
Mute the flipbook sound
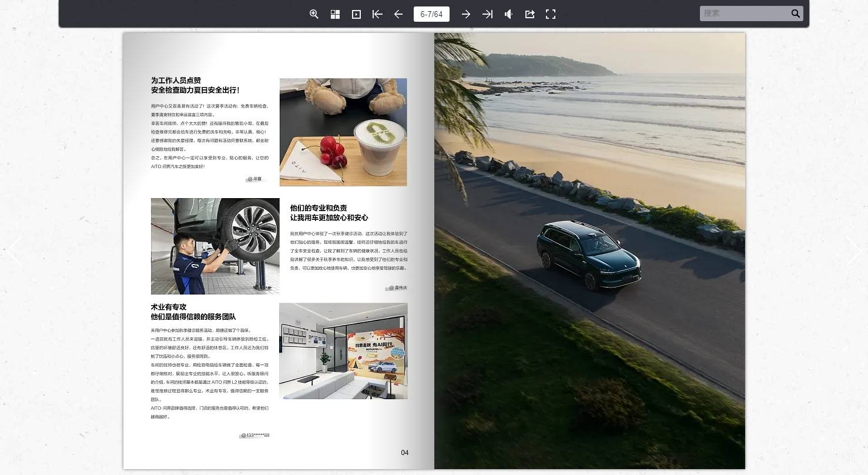pos(508,14)
